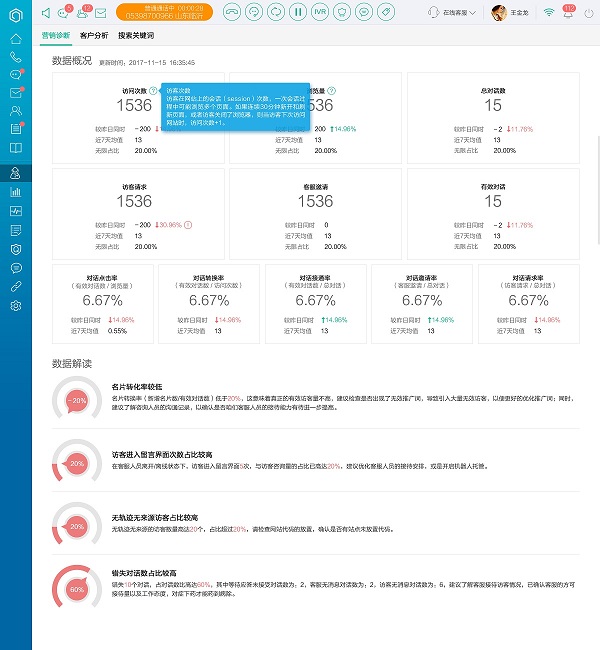
Task: Open the phone calls sidebar icon
Action: coord(15,57)
